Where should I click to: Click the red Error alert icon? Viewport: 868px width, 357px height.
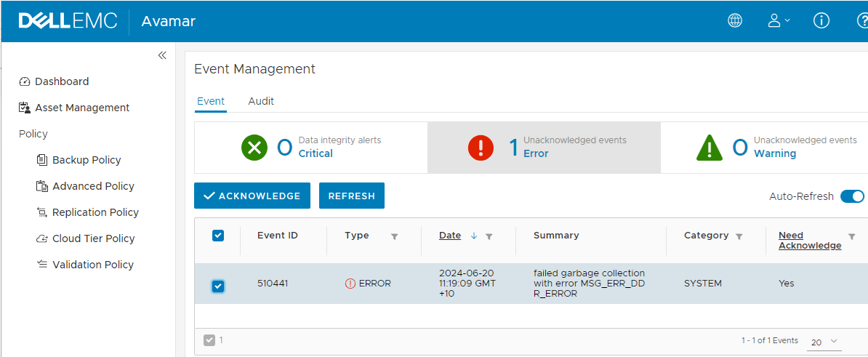click(481, 148)
